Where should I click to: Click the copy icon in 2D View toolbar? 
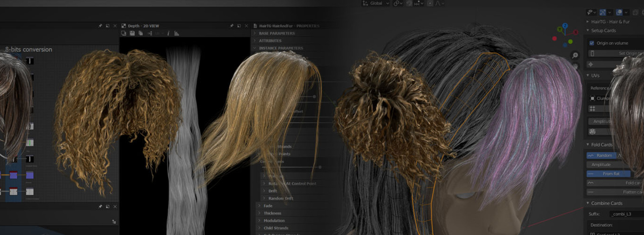click(x=141, y=33)
